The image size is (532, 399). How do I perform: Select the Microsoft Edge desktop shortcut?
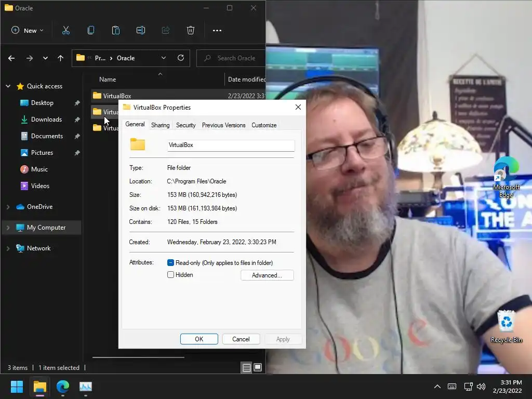[x=506, y=178]
